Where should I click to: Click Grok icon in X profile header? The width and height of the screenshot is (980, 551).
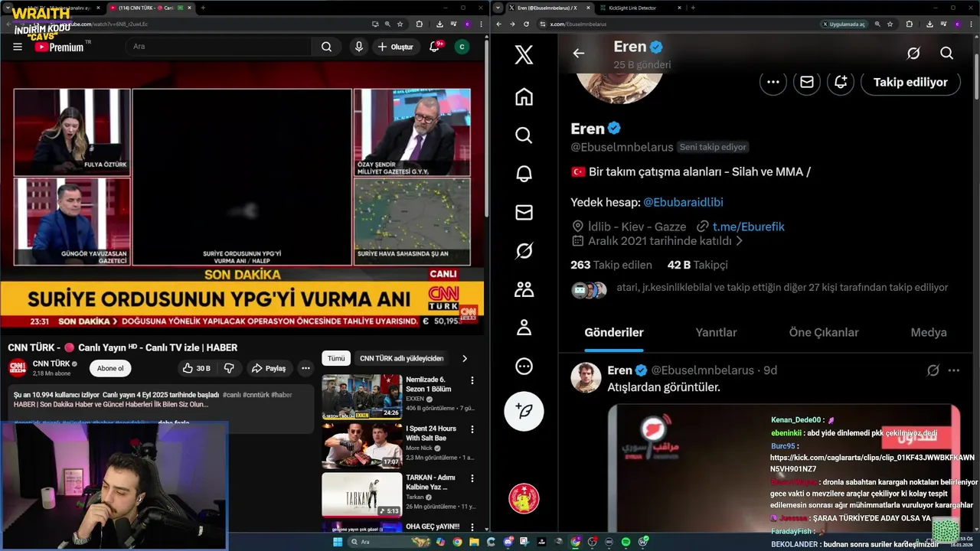[913, 53]
